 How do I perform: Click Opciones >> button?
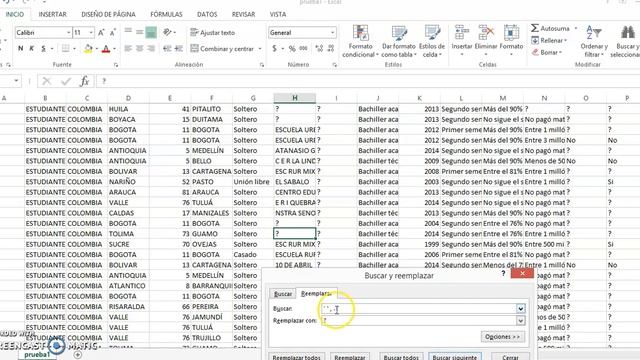click(502, 337)
